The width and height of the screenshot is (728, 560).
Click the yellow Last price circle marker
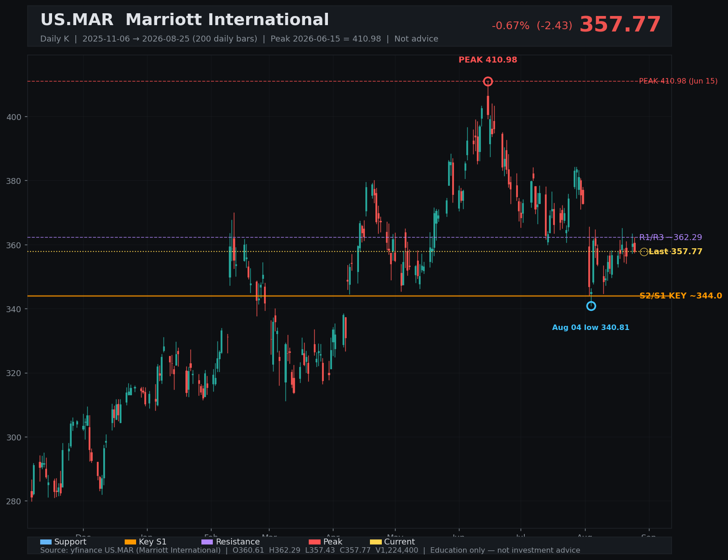point(644,252)
